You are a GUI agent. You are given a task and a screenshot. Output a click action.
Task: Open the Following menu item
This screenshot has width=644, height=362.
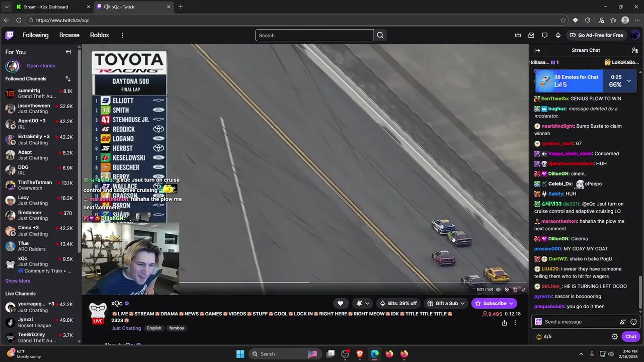point(36,35)
